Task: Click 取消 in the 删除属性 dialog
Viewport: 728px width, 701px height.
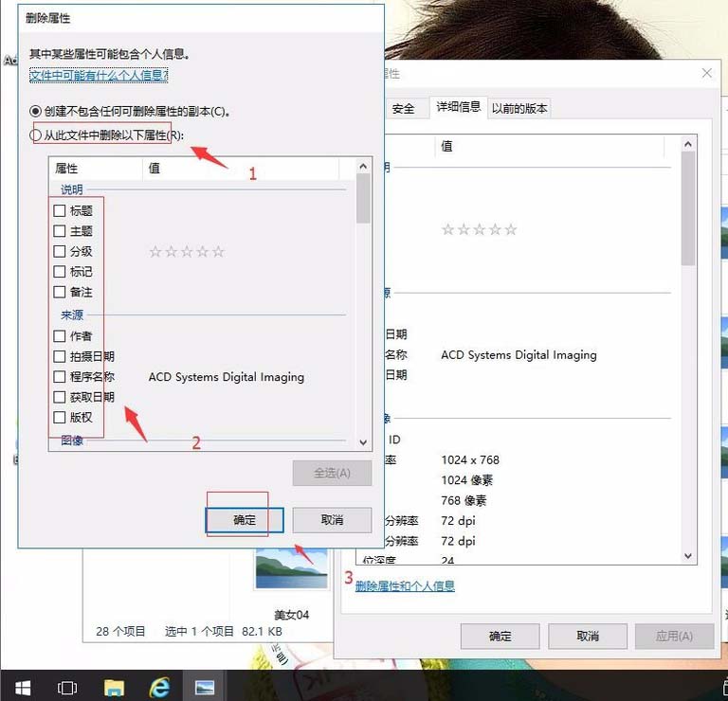Action: click(332, 520)
